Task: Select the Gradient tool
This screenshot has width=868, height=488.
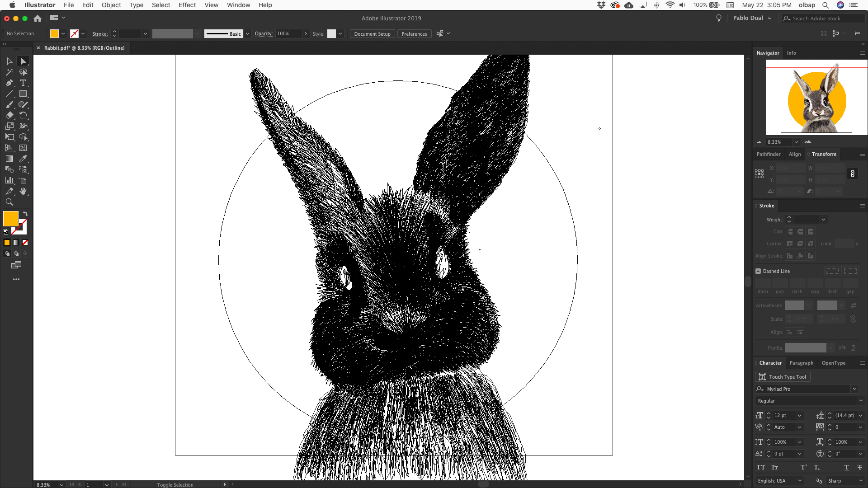Action: pyautogui.click(x=9, y=159)
